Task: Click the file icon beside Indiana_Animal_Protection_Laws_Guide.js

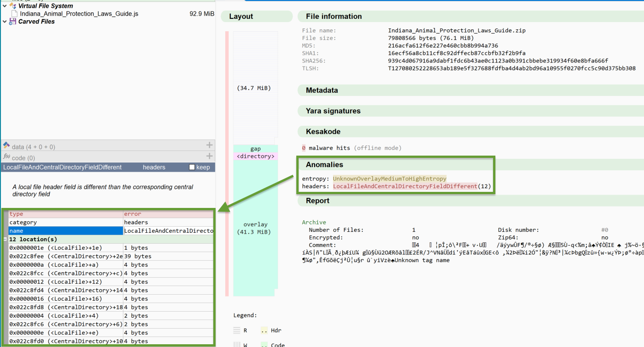Action: click(x=15, y=14)
